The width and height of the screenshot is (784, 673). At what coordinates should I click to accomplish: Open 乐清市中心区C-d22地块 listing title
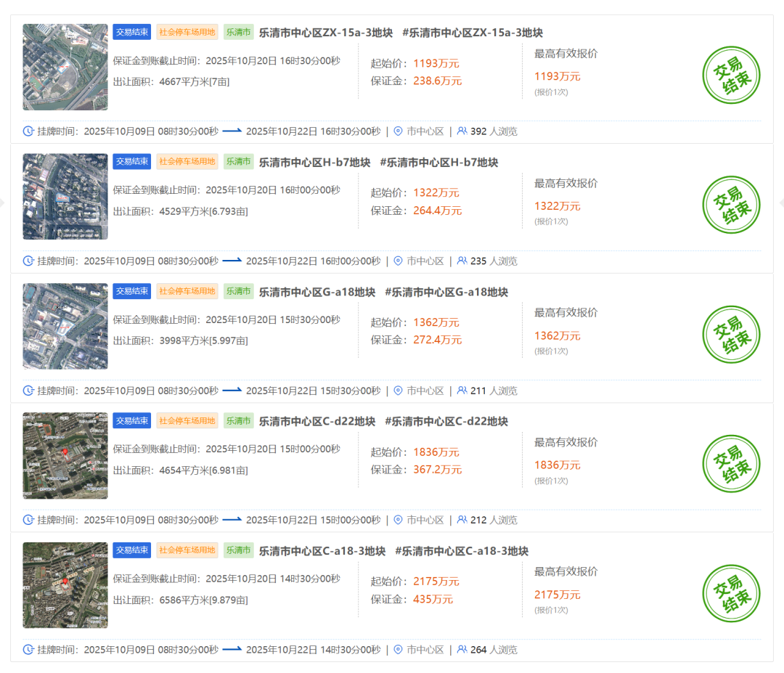317,422
